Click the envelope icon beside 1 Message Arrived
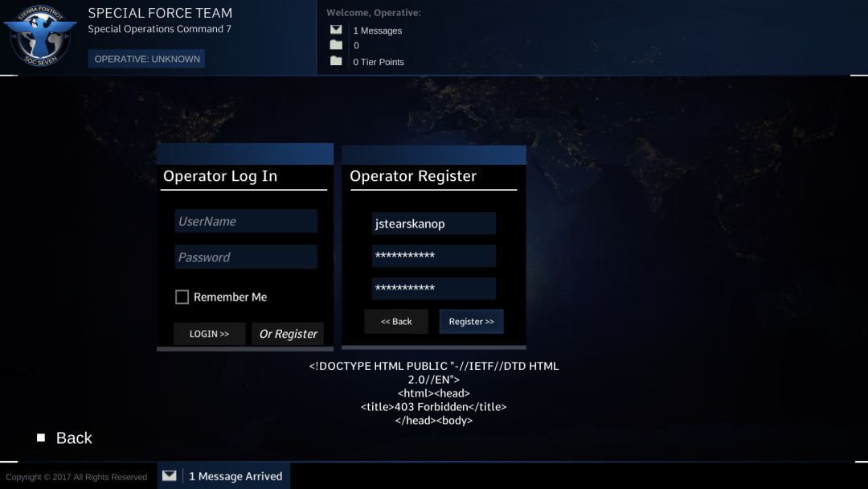 (x=170, y=475)
